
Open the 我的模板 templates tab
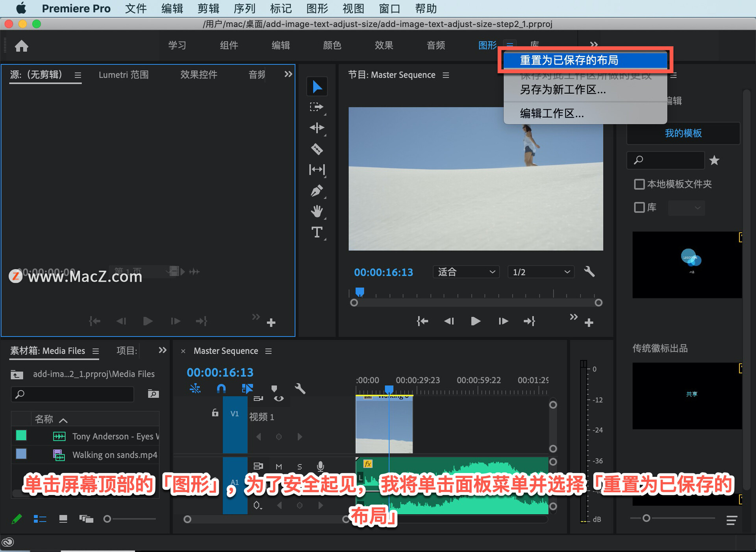(683, 133)
